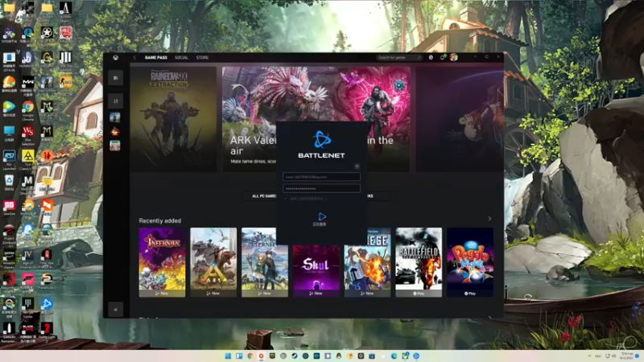Open the Dying Light 2 desktop shortcut

[x=47, y=331]
